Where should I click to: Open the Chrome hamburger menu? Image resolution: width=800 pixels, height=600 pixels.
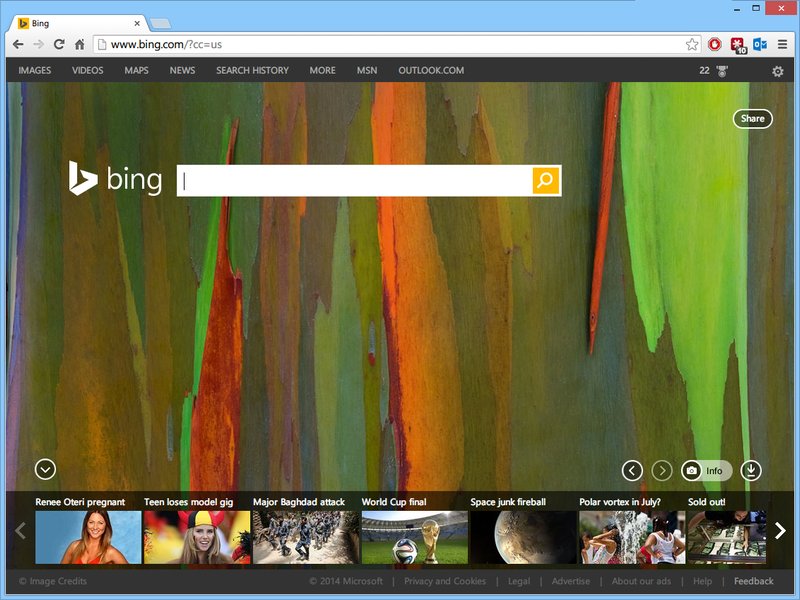coord(782,44)
